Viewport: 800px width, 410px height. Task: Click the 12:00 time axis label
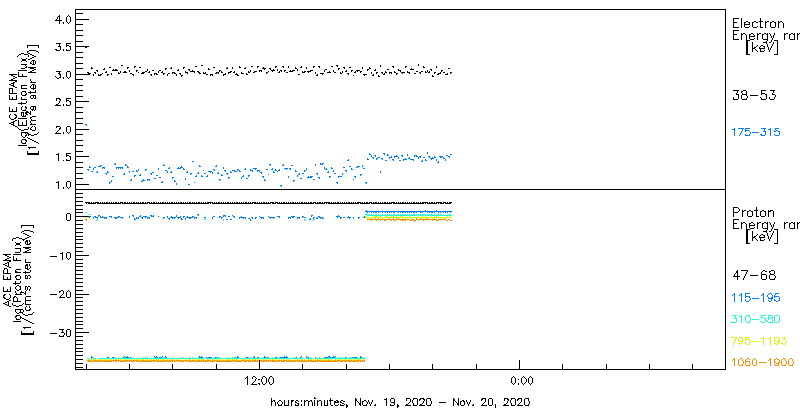click(260, 380)
